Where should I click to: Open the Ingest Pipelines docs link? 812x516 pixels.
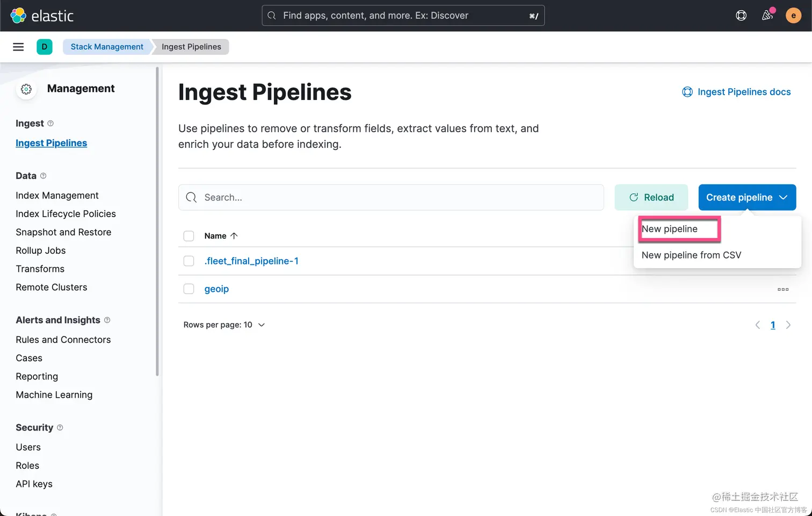pyautogui.click(x=743, y=92)
